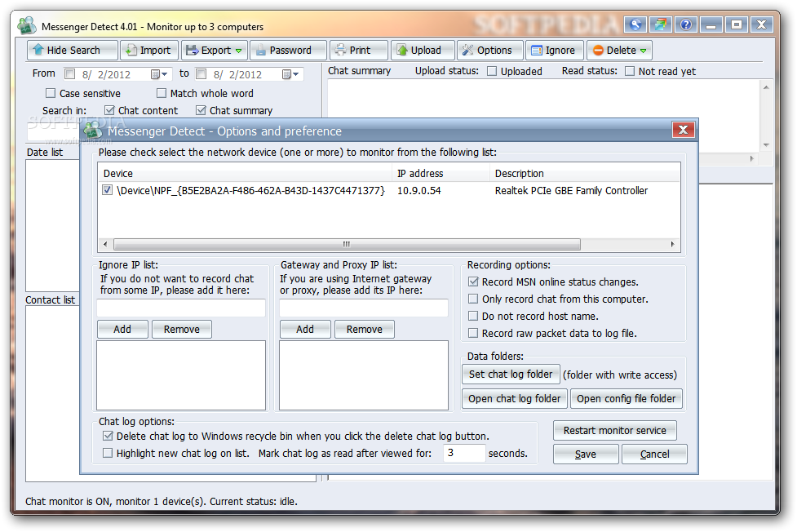Click chat summary scroll up arrow

pyautogui.click(x=766, y=87)
